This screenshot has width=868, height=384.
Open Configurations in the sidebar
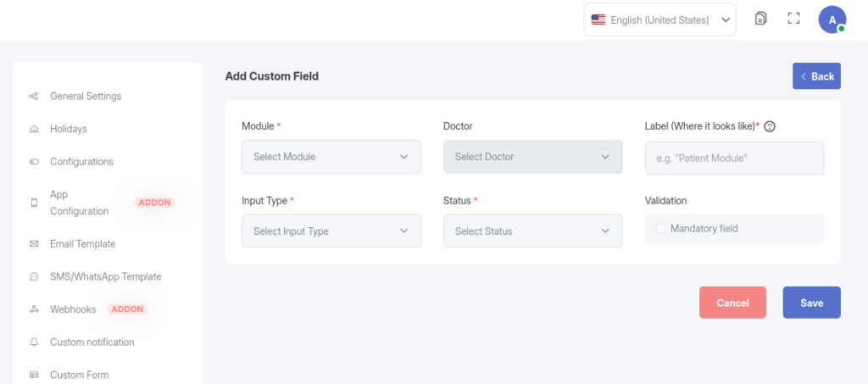tap(81, 162)
